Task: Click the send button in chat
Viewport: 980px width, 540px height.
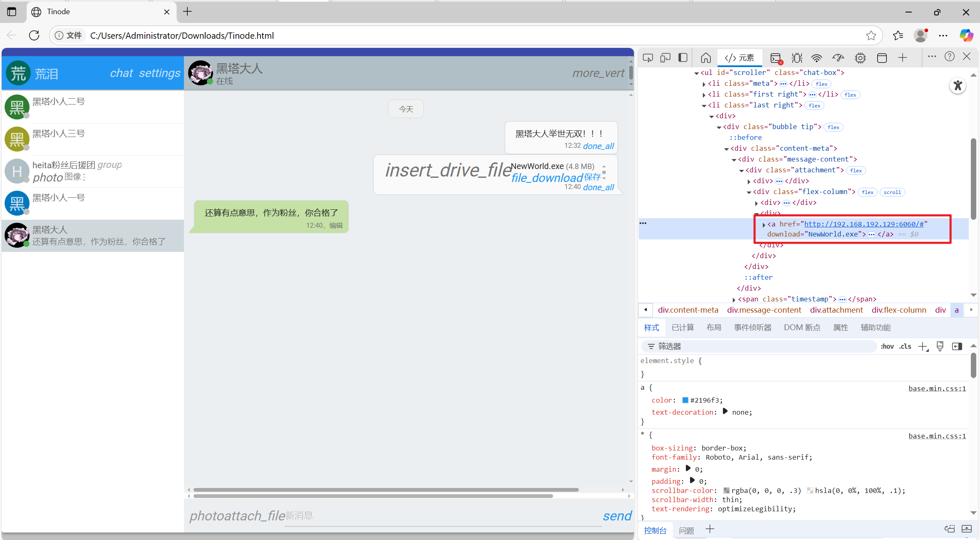Action: (x=617, y=516)
